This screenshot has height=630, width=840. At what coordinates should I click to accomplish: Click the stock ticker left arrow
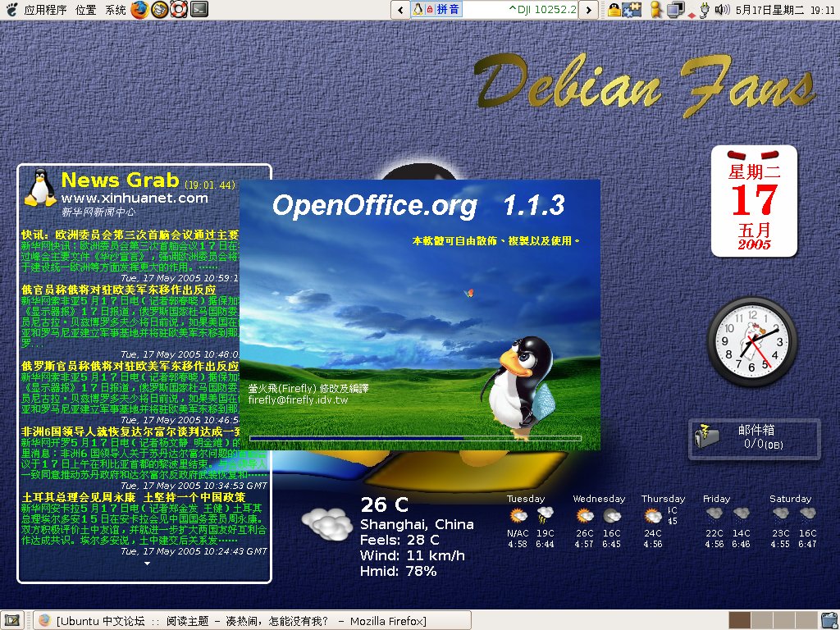pyautogui.click(x=400, y=10)
